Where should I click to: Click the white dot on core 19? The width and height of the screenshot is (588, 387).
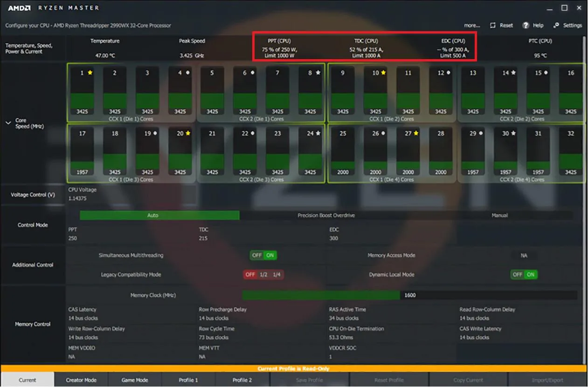coord(155,133)
